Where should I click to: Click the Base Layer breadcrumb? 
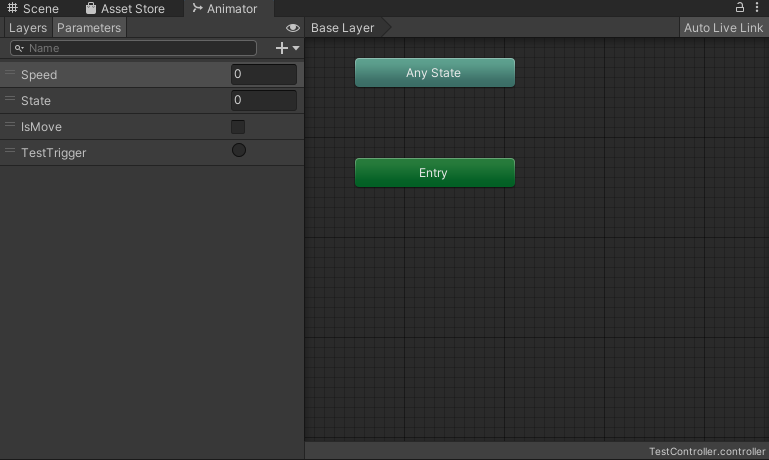pyautogui.click(x=343, y=28)
